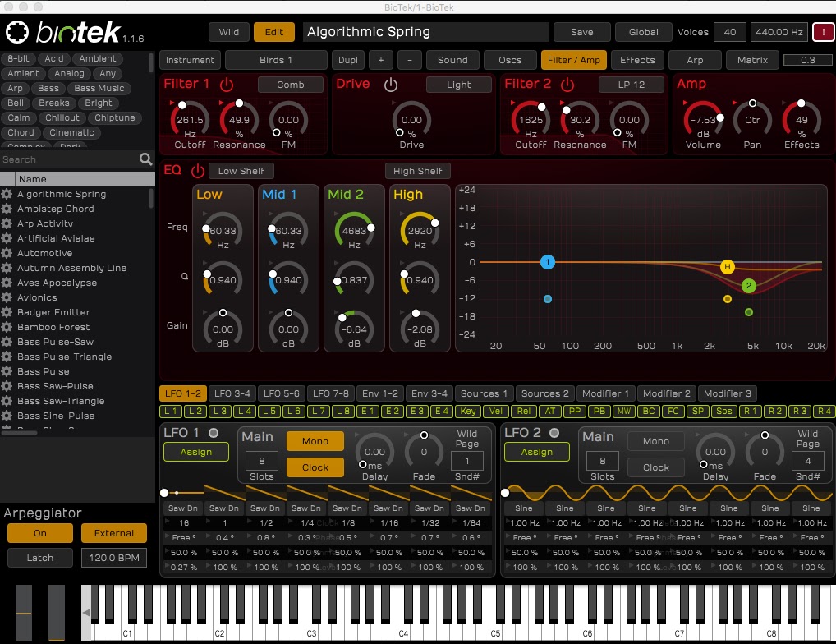Toggle EQ power icon
Image resolution: width=836 pixels, height=644 pixels.
point(198,171)
